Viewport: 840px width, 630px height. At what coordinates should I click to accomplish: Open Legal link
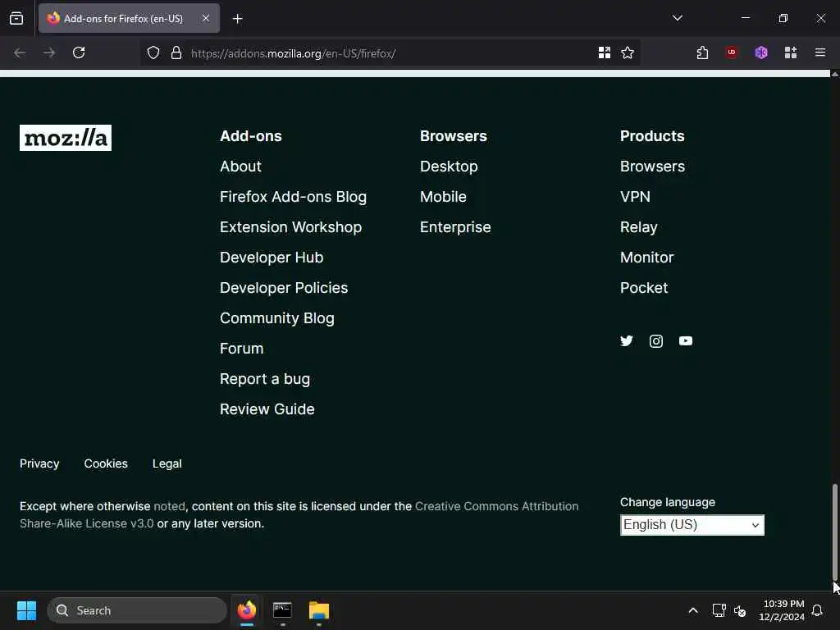[x=167, y=464]
